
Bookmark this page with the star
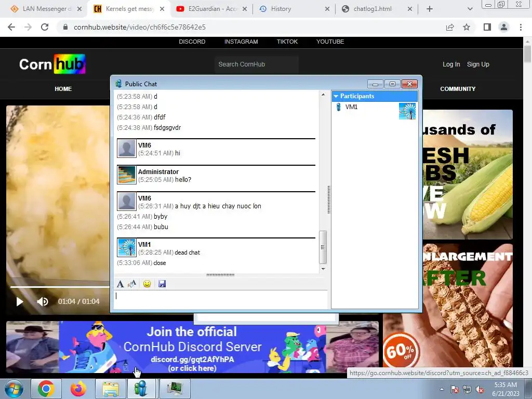(467, 27)
